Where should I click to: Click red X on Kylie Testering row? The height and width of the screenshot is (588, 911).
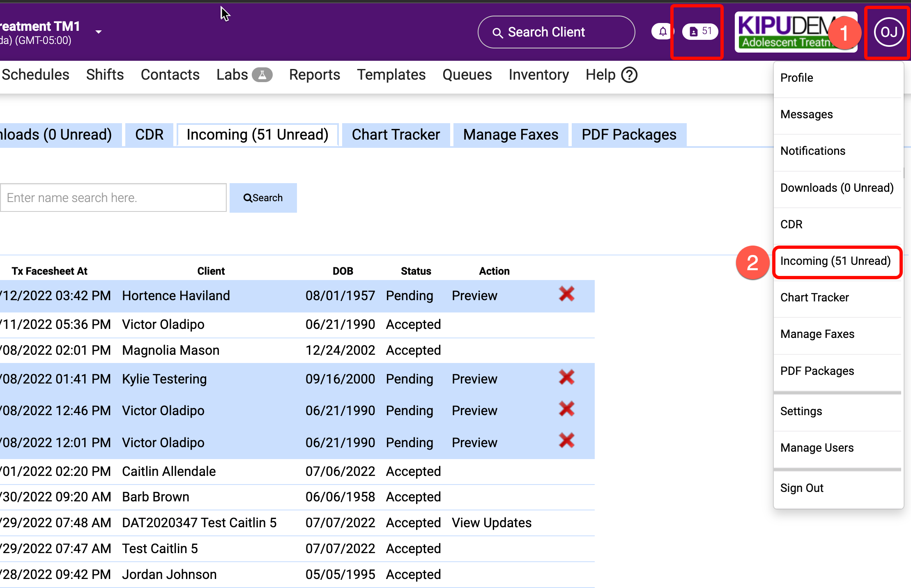(566, 377)
